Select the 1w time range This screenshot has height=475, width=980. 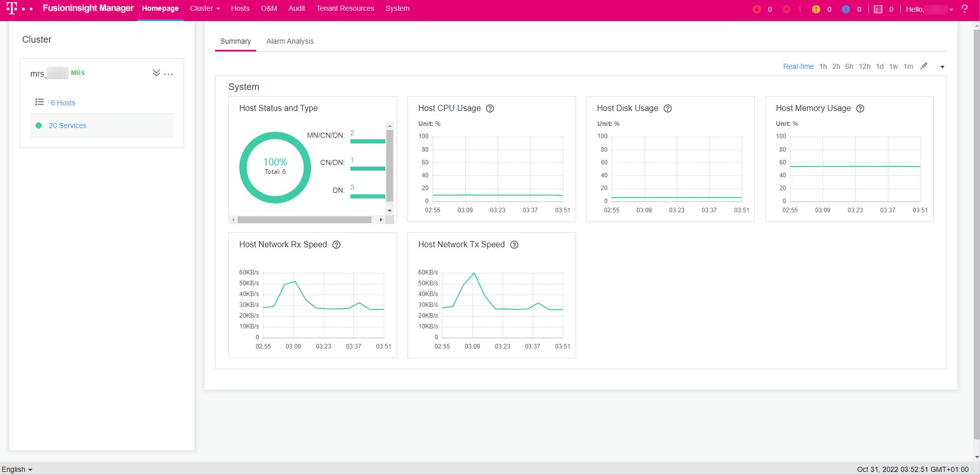894,66
